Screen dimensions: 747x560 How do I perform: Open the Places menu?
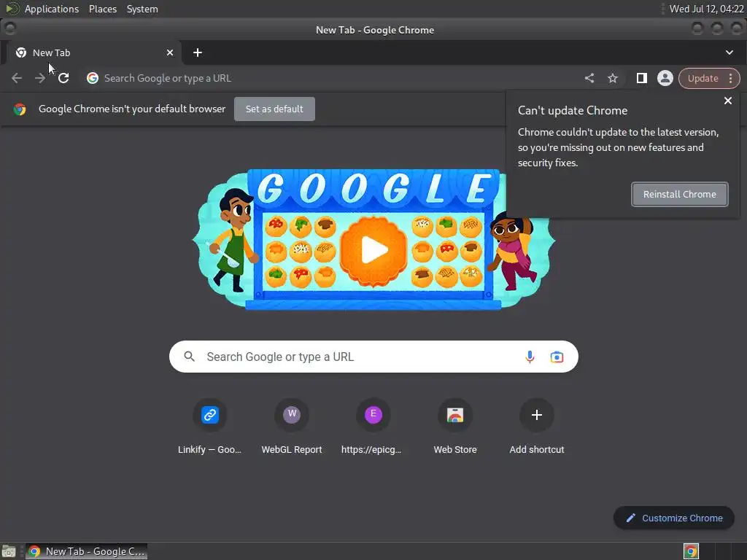(102, 9)
